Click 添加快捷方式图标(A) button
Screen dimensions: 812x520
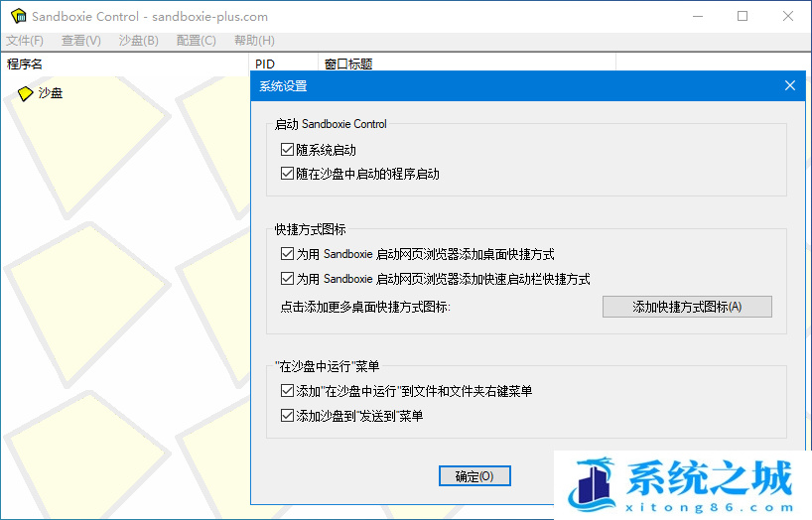(687, 307)
